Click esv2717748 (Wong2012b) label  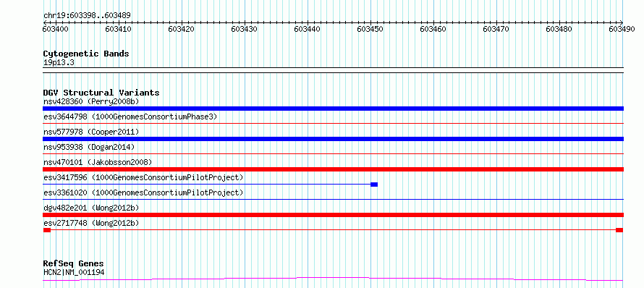click(91, 223)
